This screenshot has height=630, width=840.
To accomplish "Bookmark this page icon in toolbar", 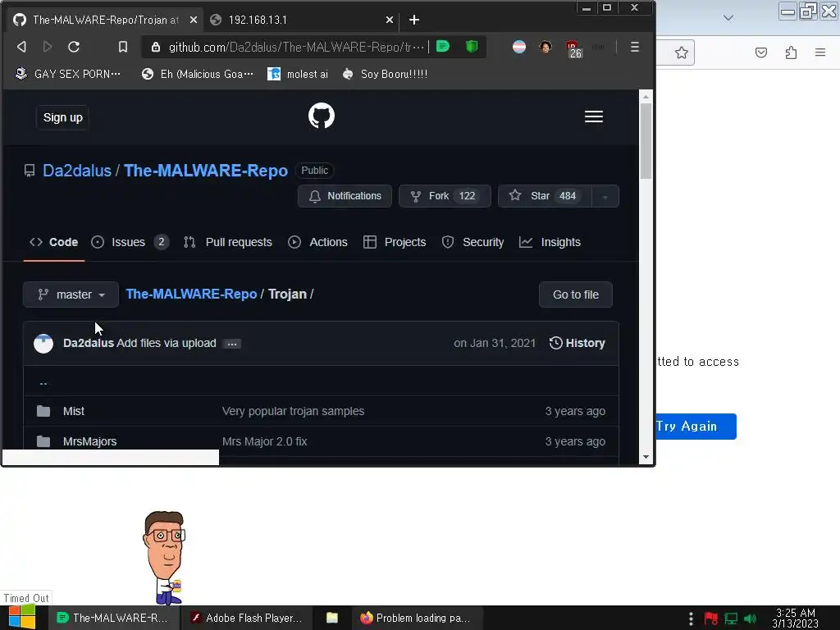I will [123, 47].
